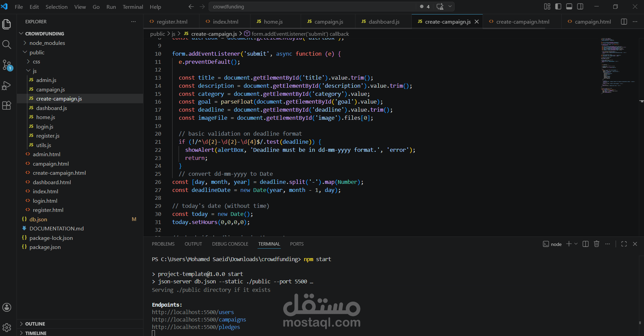The width and height of the screenshot is (644, 336).
Task: Open the File menu
Action: tap(19, 7)
